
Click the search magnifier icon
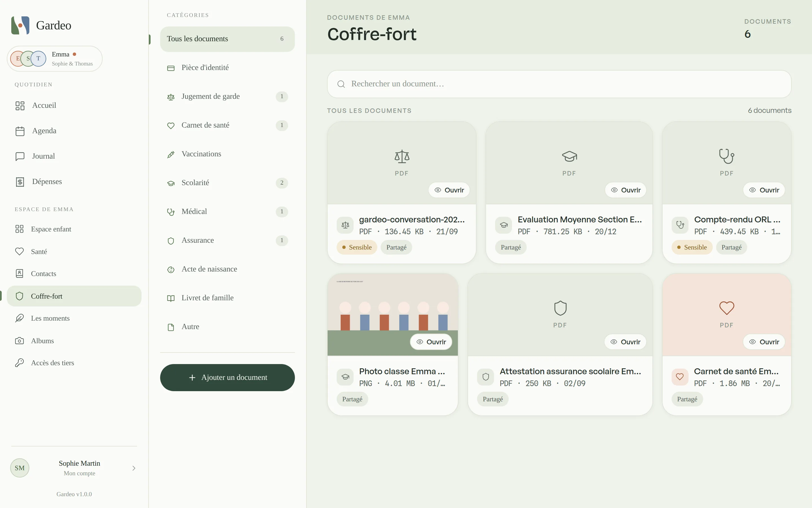341,84
